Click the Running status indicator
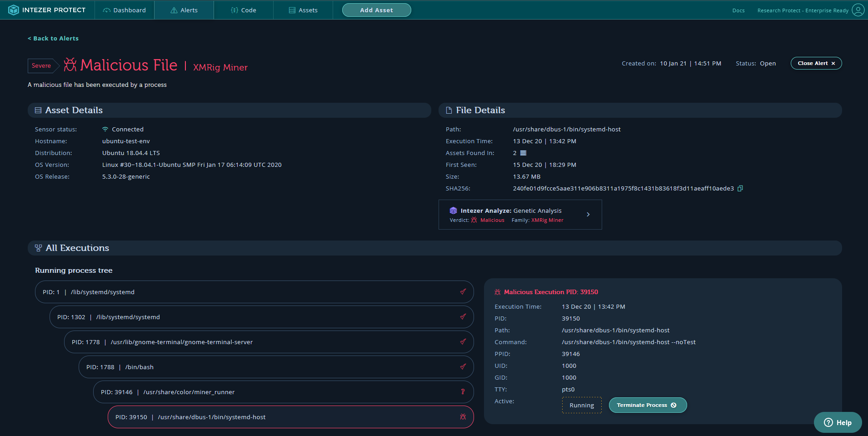The height and width of the screenshot is (436, 868). coord(582,405)
